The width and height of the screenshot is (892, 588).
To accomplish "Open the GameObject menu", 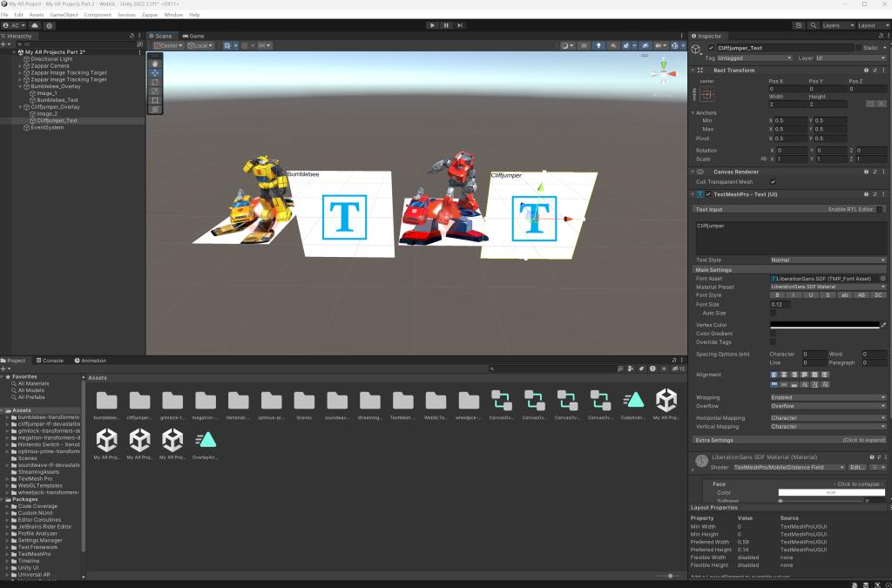I will [64, 15].
